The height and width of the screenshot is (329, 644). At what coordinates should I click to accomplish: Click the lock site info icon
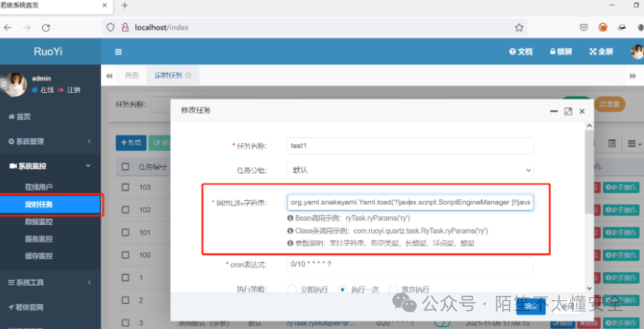click(125, 27)
